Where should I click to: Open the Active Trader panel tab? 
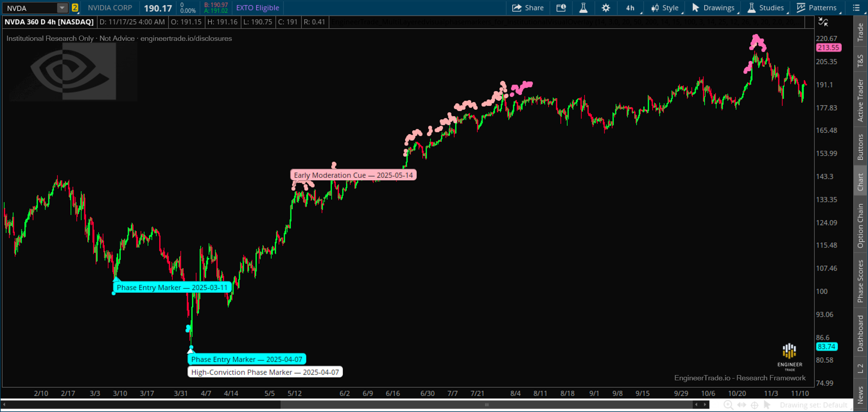[860, 99]
